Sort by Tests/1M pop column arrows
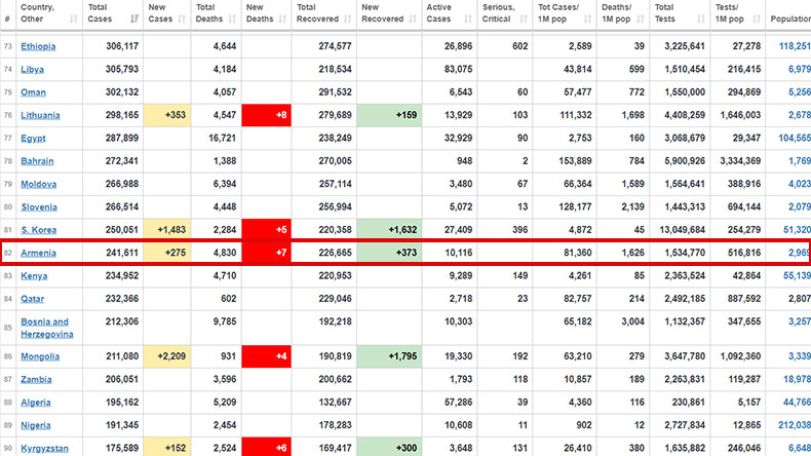811x456 pixels. click(x=757, y=19)
